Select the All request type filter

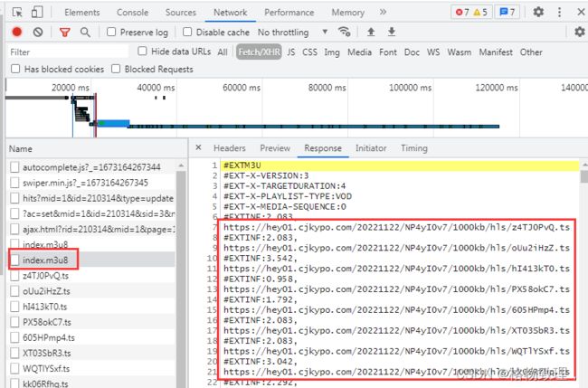coord(223,52)
